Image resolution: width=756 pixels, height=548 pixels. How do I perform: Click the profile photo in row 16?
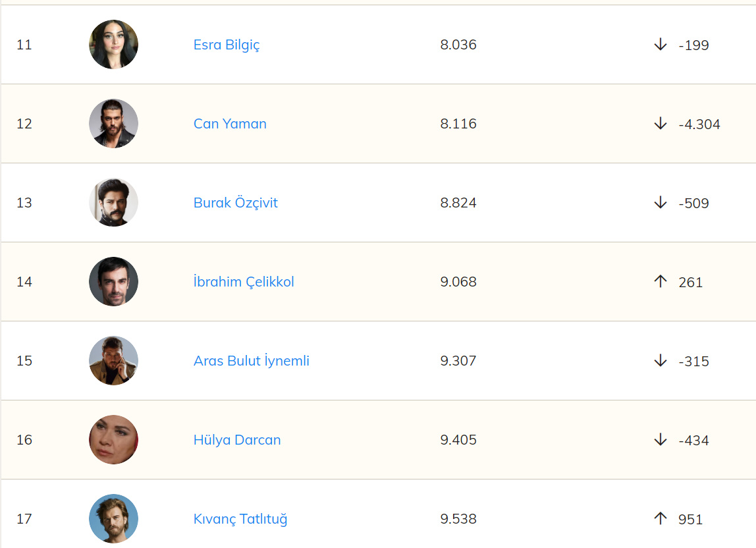click(113, 440)
